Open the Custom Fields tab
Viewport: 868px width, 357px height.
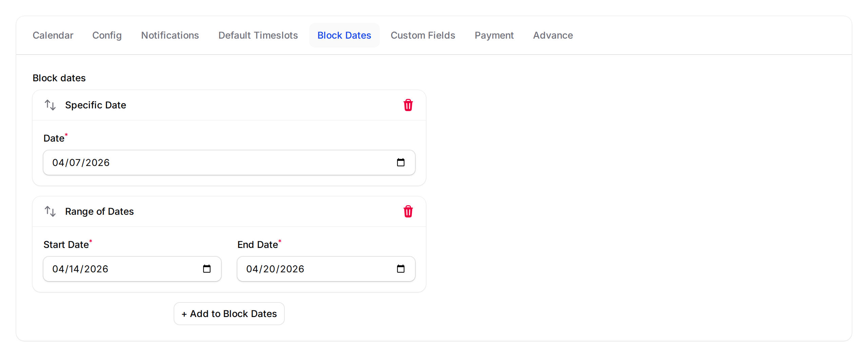coord(422,35)
